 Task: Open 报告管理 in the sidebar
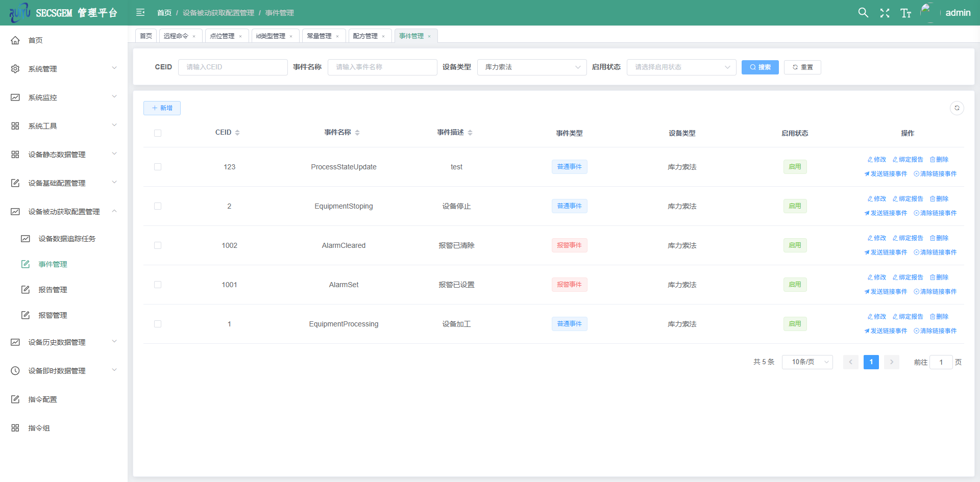[53, 290]
